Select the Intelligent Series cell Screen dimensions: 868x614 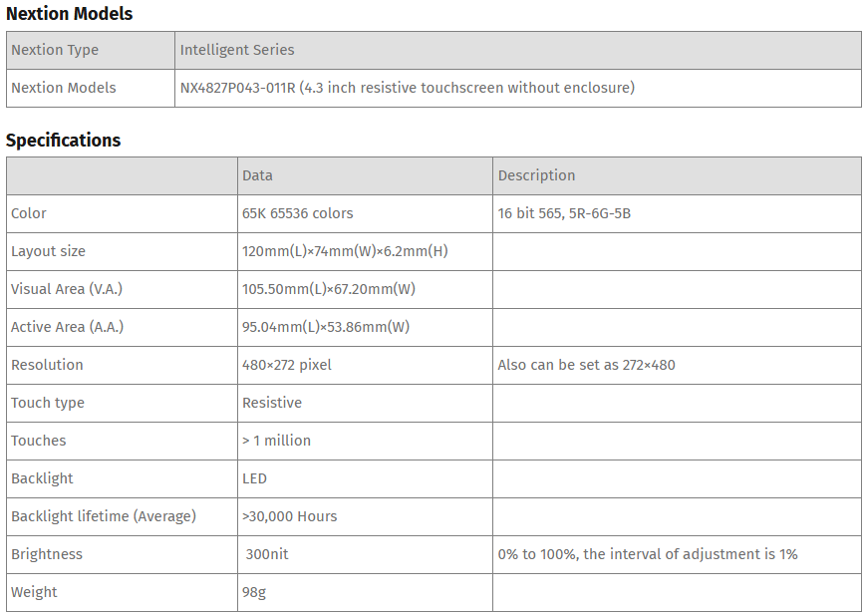point(237,50)
